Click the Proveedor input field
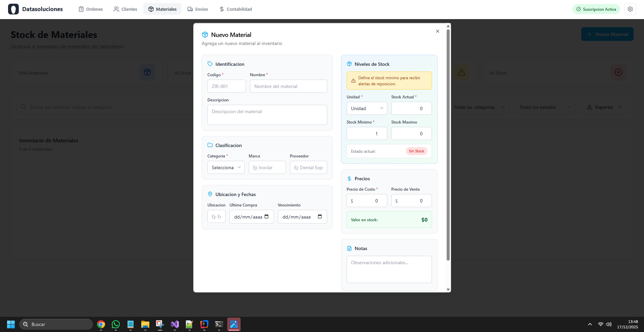644x332 pixels. pyautogui.click(x=308, y=168)
